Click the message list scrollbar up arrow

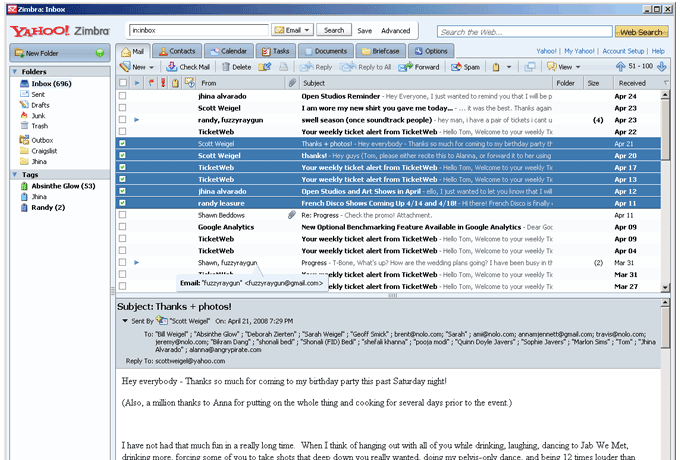[665, 95]
